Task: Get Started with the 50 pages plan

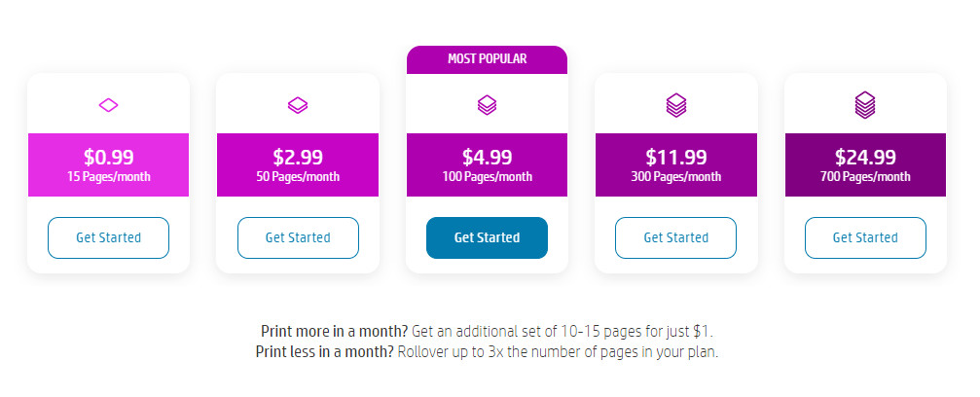Action: pyautogui.click(x=298, y=237)
